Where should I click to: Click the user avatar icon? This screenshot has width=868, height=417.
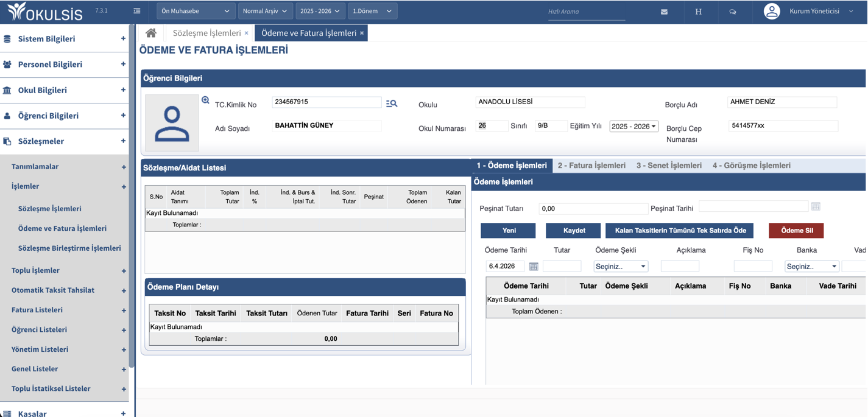(x=772, y=12)
